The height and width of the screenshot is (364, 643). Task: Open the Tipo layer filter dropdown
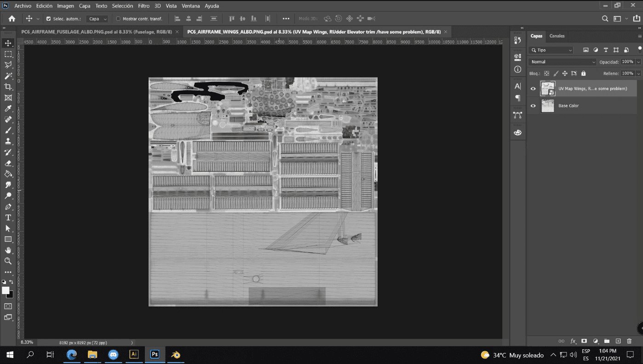[551, 50]
